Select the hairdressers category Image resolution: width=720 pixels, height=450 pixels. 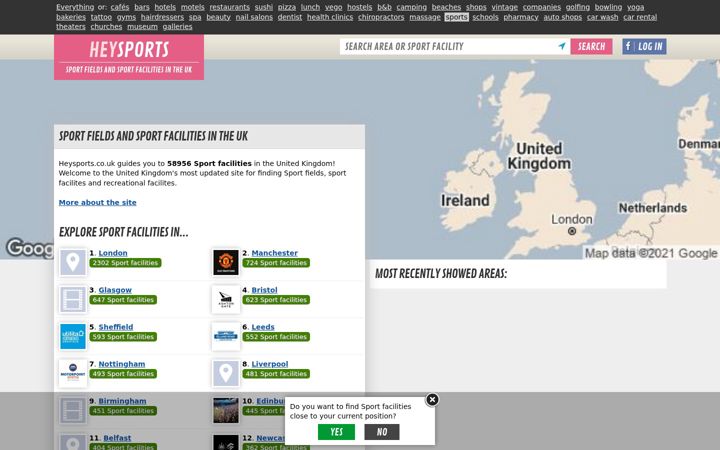click(x=162, y=17)
